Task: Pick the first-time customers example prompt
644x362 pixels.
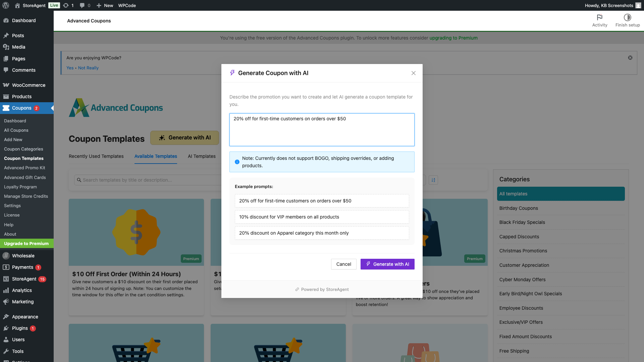Action: point(322,201)
